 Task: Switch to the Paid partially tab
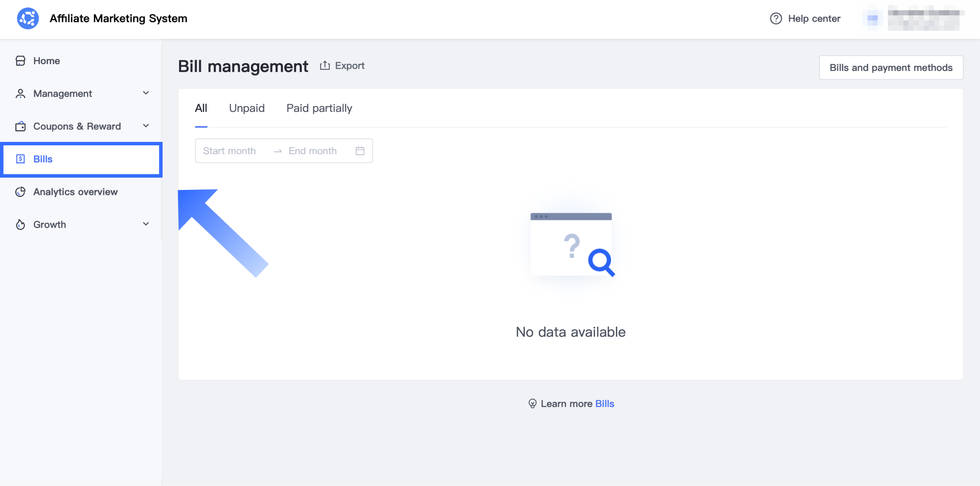click(x=319, y=108)
